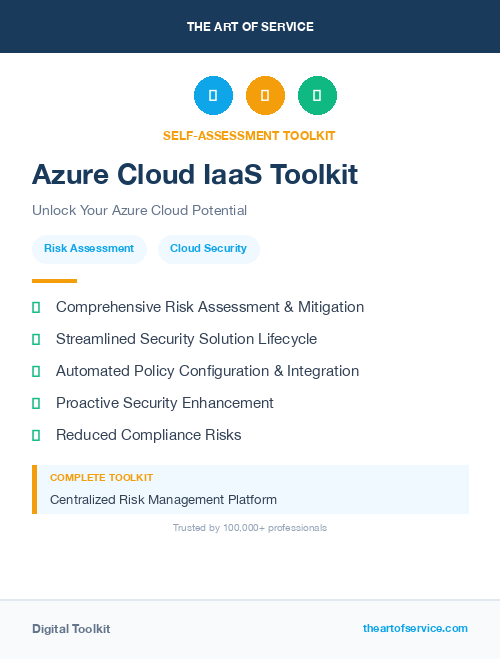Image resolution: width=500 pixels, height=659 pixels.
Task: Click the Digital Toolkit footer label
Action: pyautogui.click(x=71, y=629)
